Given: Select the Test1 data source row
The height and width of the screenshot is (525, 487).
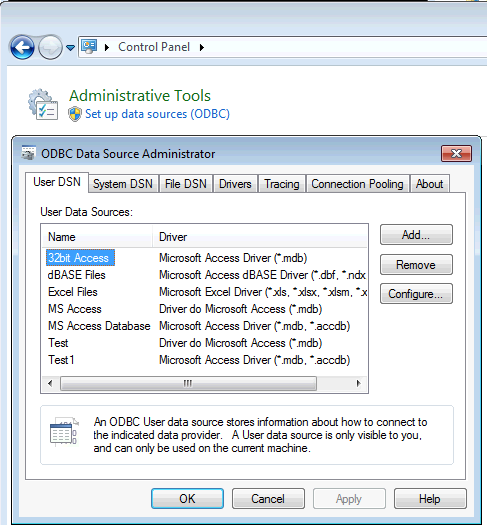Looking at the screenshot, I should click(x=61, y=360).
